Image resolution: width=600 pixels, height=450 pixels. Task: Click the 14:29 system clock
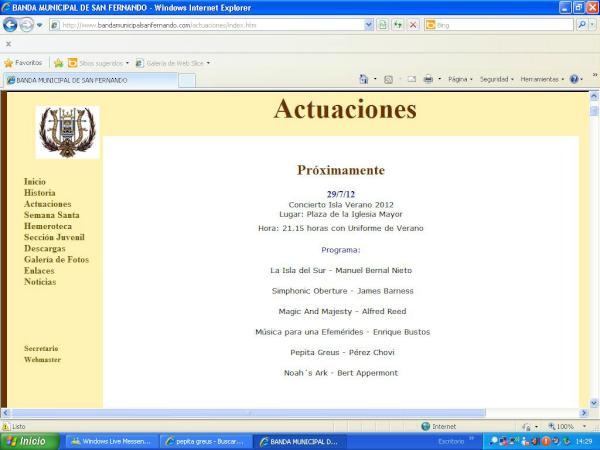[584, 442]
